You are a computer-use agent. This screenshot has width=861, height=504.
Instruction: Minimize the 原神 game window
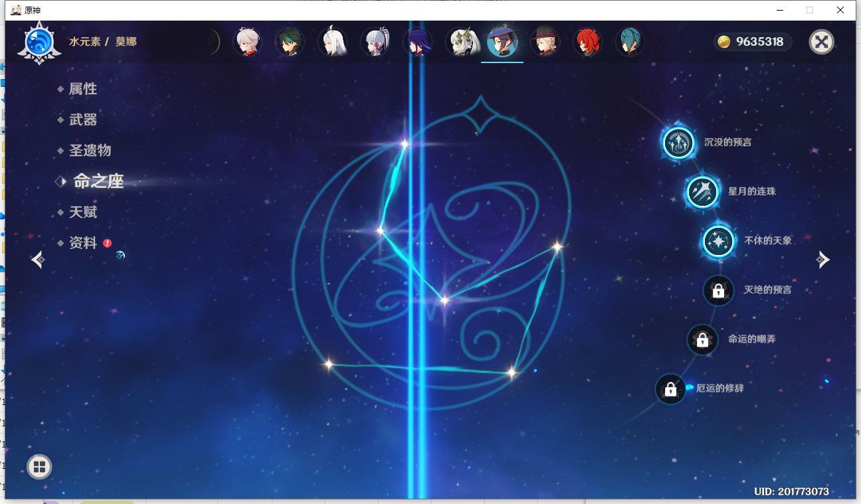pyautogui.click(x=779, y=10)
